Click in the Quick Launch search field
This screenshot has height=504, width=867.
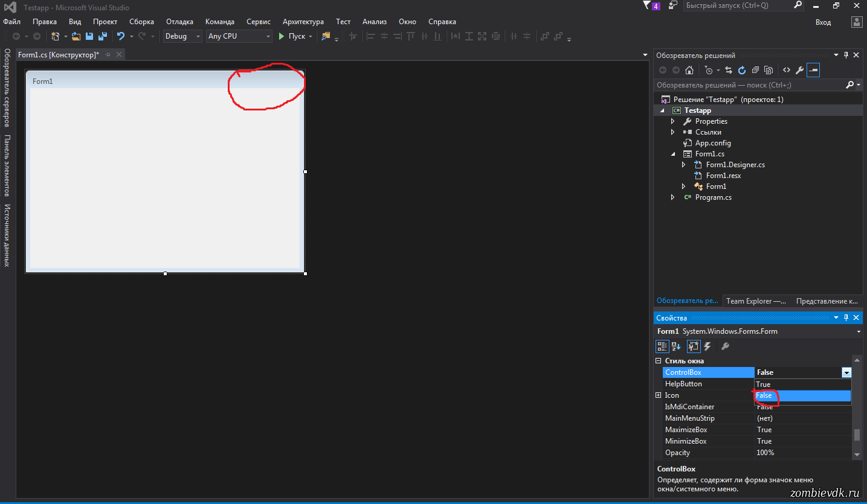(737, 5)
